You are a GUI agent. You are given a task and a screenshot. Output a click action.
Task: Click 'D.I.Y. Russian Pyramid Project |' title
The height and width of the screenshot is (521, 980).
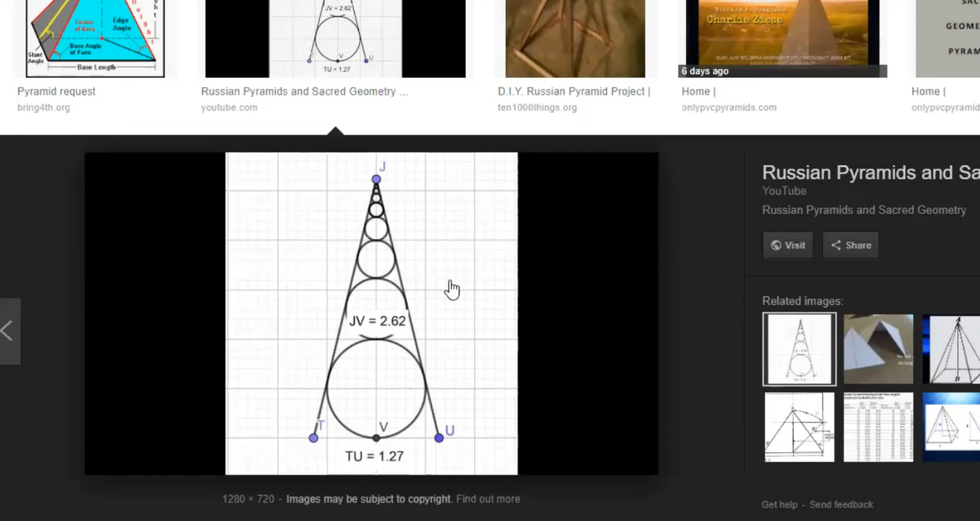click(x=574, y=91)
